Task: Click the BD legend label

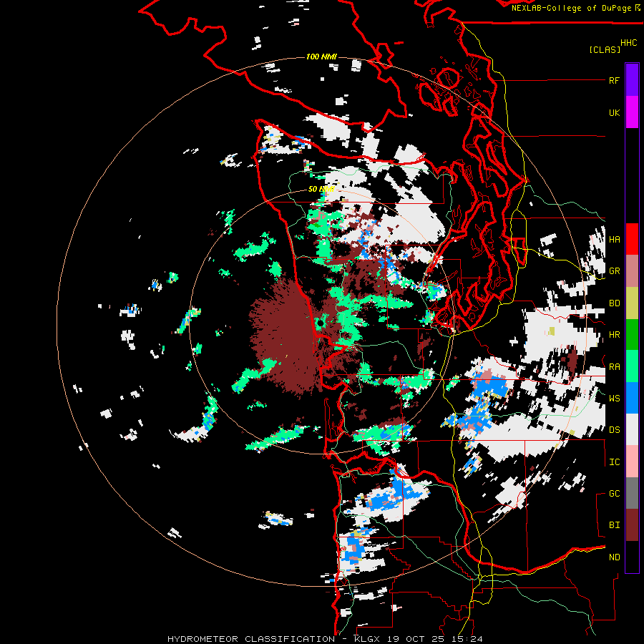Action: coord(614,303)
